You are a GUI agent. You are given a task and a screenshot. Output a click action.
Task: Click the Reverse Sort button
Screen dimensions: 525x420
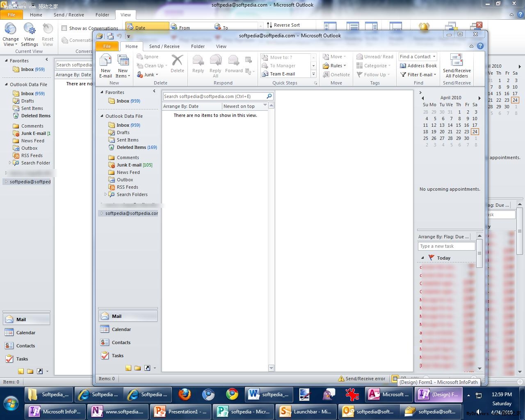(x=283, y=25)
